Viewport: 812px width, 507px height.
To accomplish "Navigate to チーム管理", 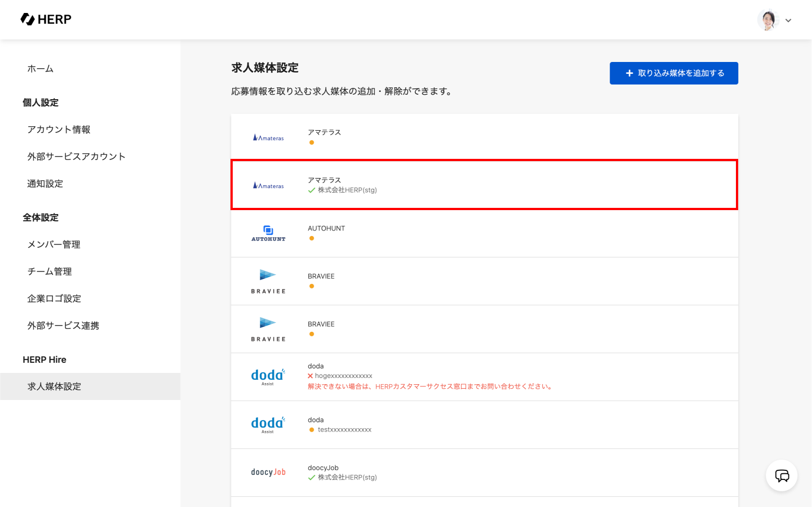I will pos(50,272).
